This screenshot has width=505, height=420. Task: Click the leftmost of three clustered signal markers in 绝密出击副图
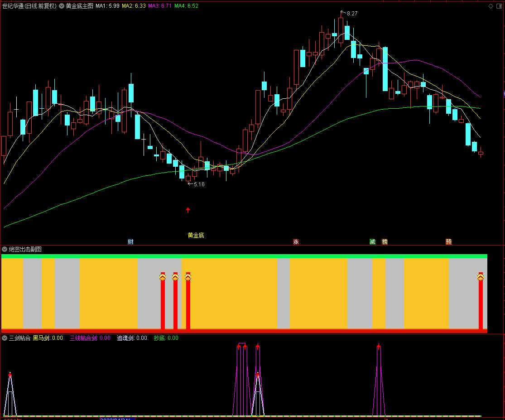163,277
